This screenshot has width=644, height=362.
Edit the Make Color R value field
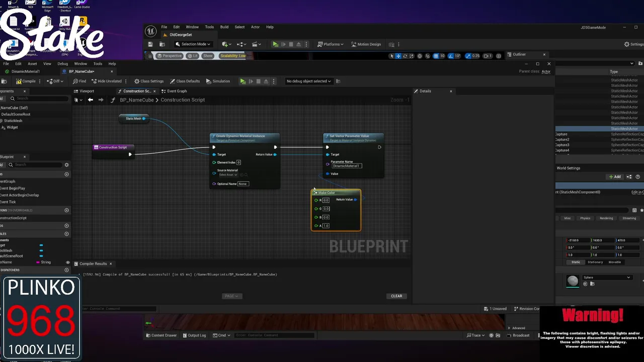pyautogui.click(x=326, y=200)
